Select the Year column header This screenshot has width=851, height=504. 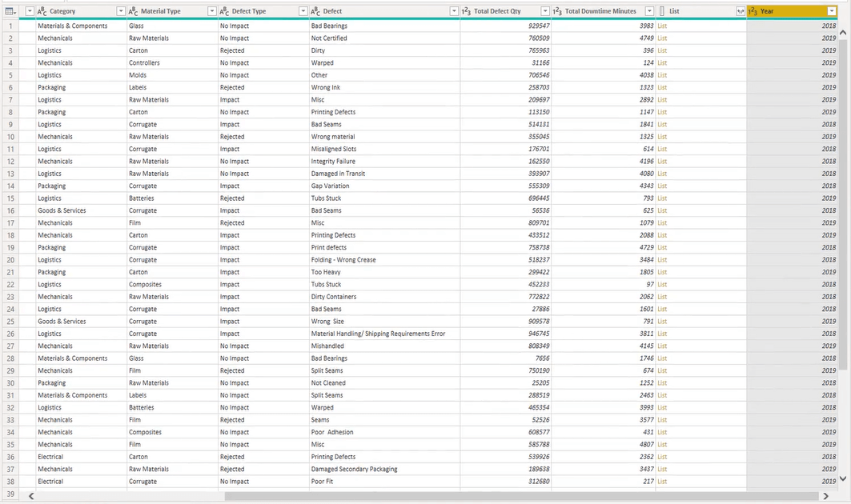click(x=792, y=11)
